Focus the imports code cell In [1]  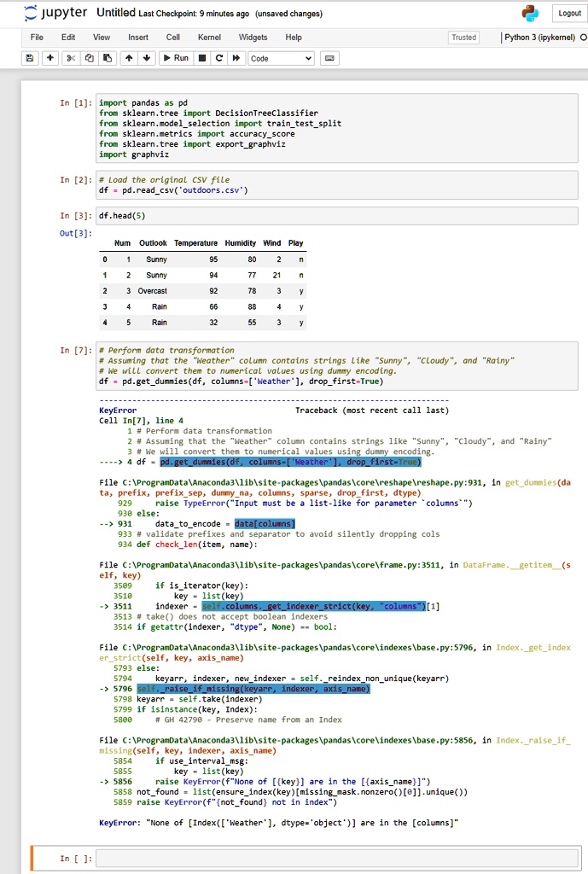point(336,129)
